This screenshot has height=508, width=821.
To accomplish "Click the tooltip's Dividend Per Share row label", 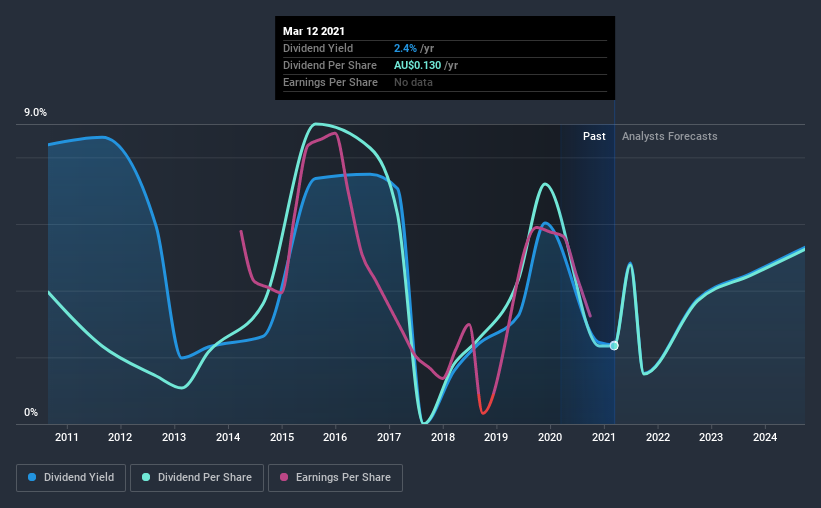I will [330, 65].
